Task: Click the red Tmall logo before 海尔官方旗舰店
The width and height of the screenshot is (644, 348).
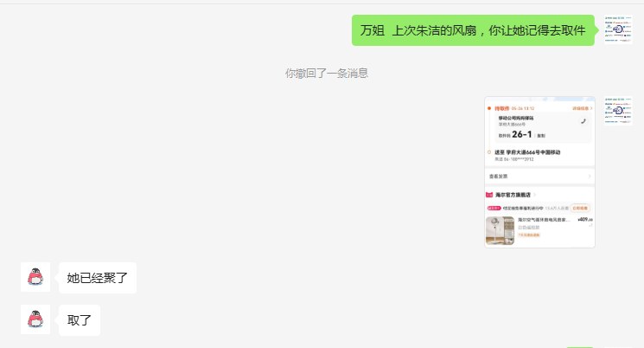Action: click(x=489, y=195)
